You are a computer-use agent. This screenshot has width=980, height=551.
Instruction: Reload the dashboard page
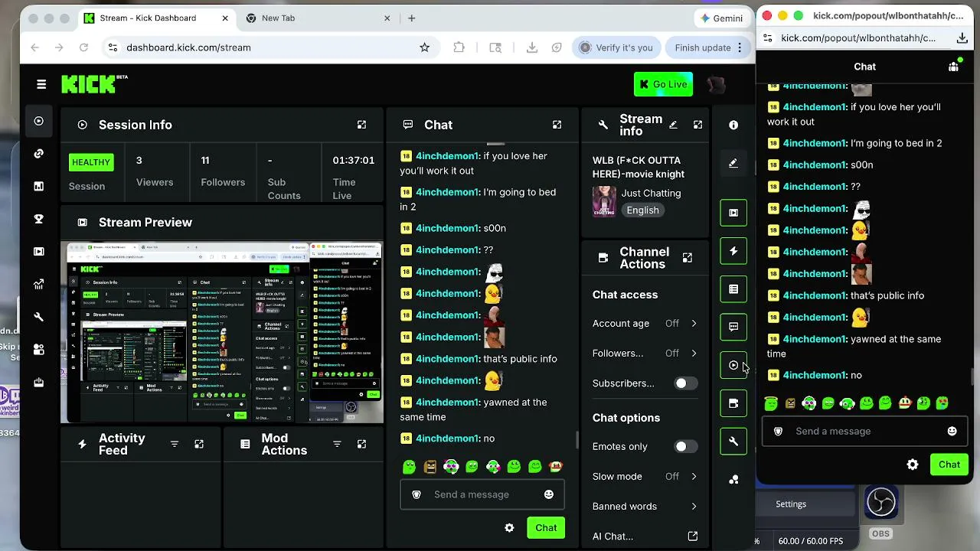[x=83, y=47]
